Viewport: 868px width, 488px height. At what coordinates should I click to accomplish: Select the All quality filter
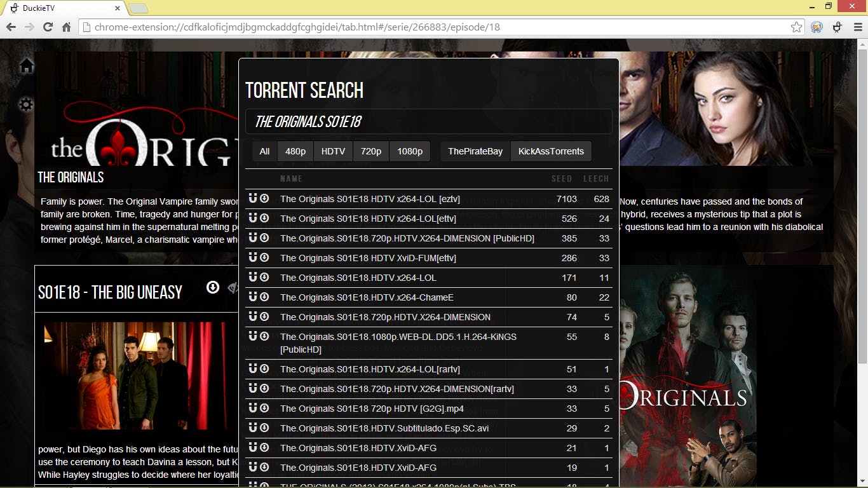[x=264, y=151]
